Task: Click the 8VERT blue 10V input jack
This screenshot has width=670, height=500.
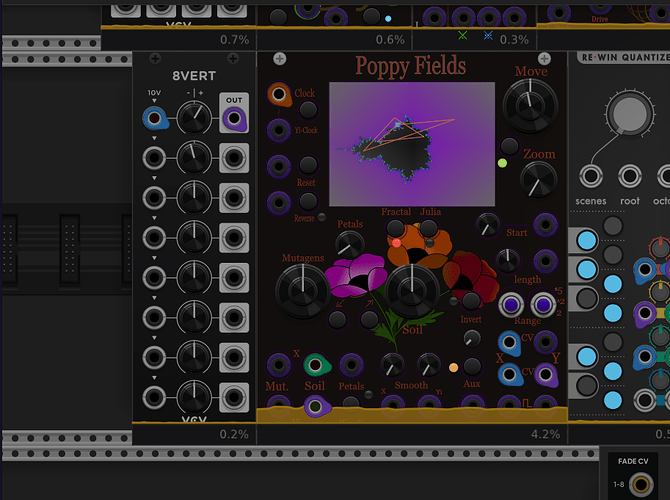Action: point(154,120)
